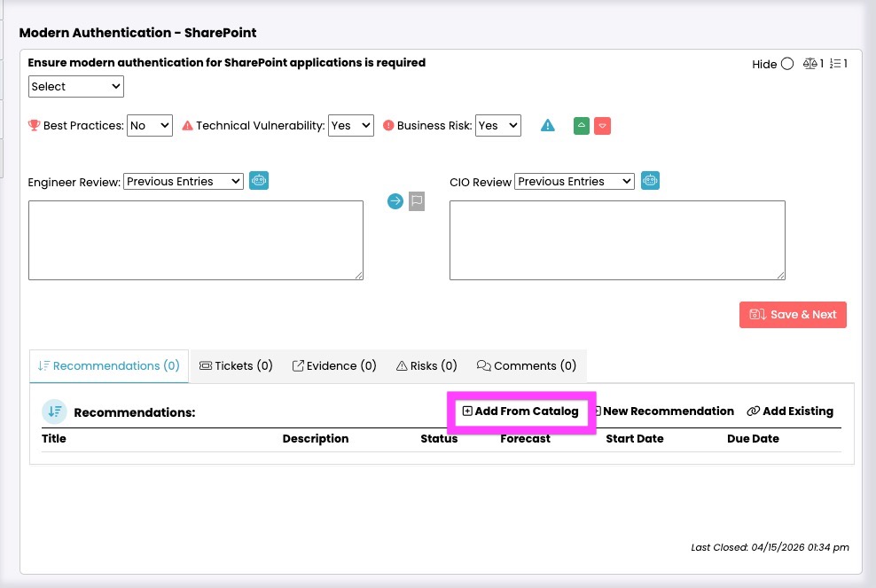Switch to the Recommendations (0) tab
This screenshot has width=876, height=588.
click(109, 366)
